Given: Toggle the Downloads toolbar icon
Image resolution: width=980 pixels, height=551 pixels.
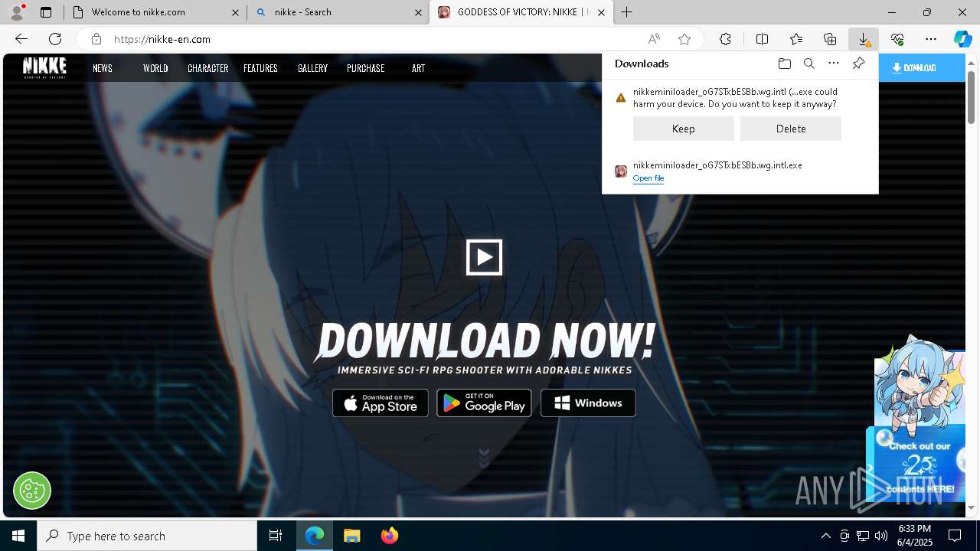Looking at the screenshot, I should (864, 39).
